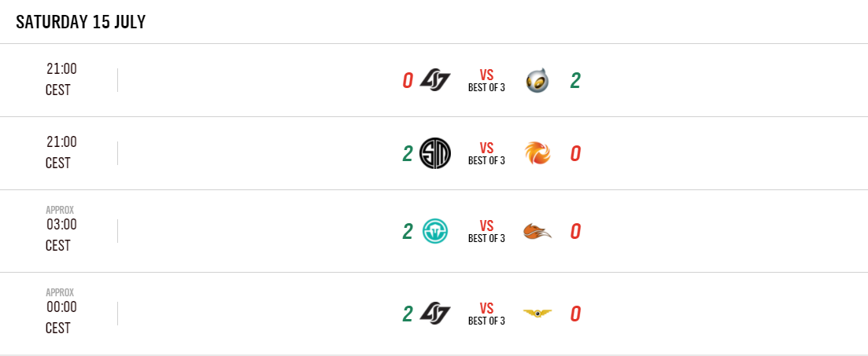Open VS Best of 3 in the FlyQuest match
Viewport: 868px width, 356px height.
tap(486, 314)
